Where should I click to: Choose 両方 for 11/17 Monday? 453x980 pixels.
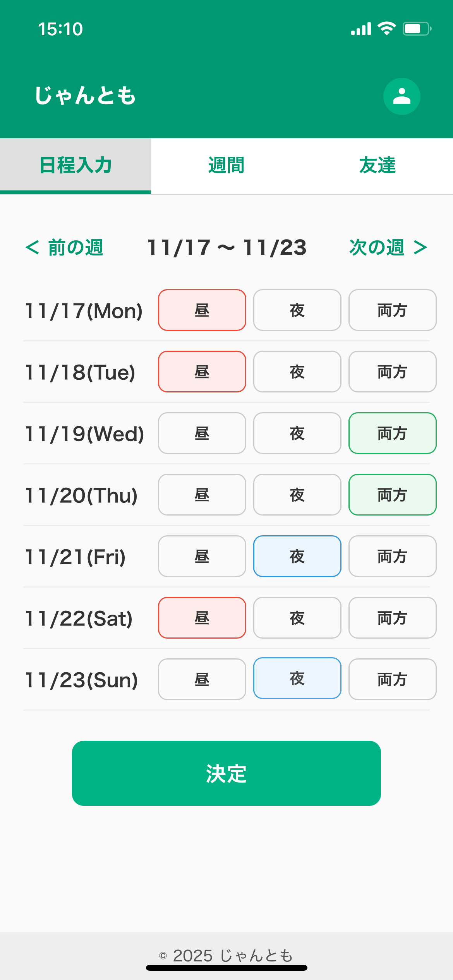[x=392, y=310]
